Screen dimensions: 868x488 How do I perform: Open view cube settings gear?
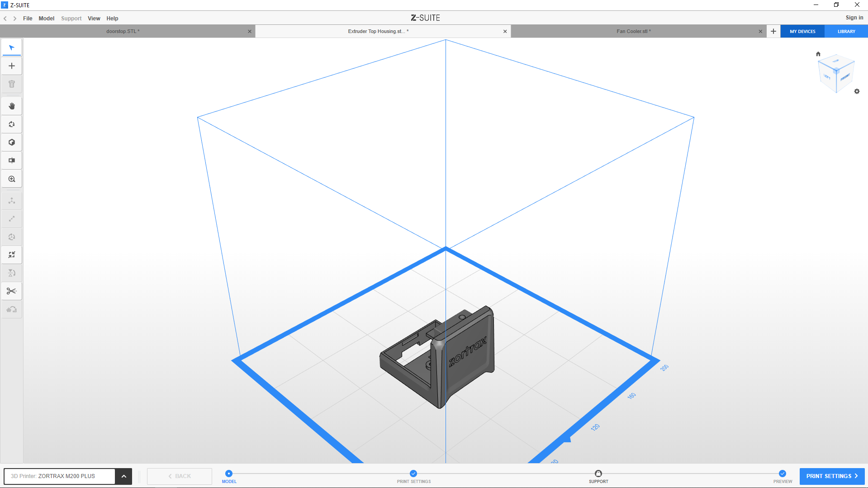click(857, 91)
